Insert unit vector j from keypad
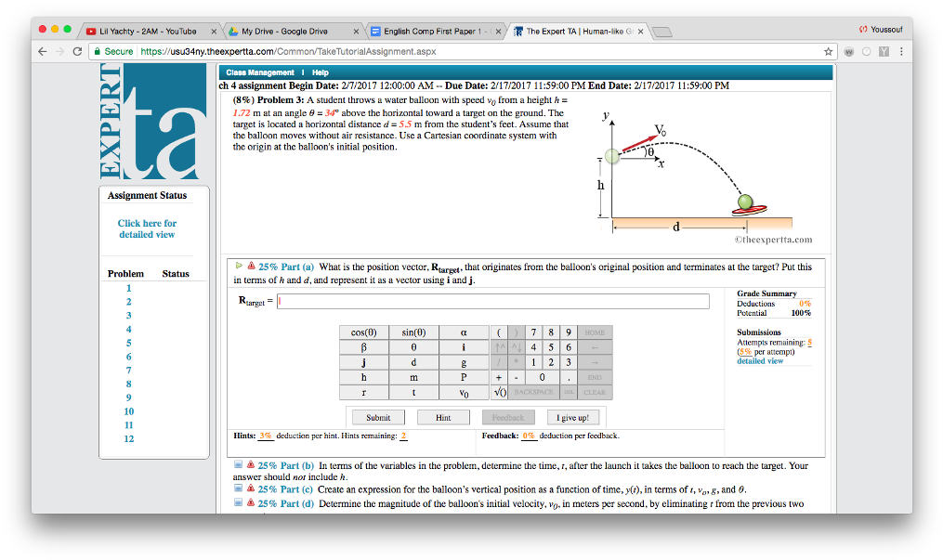 (x=364, y=362)
